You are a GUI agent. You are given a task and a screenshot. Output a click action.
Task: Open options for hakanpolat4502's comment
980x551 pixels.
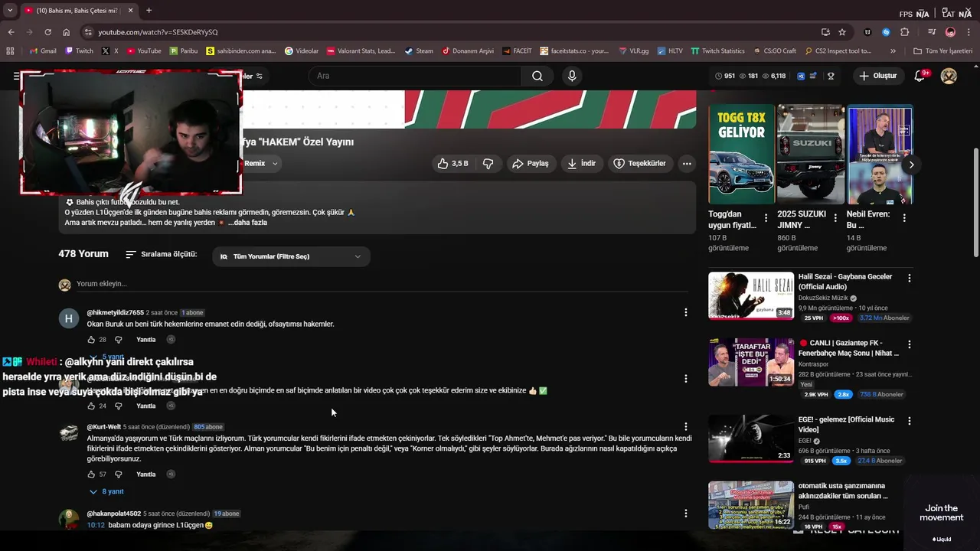click(686, 514)
